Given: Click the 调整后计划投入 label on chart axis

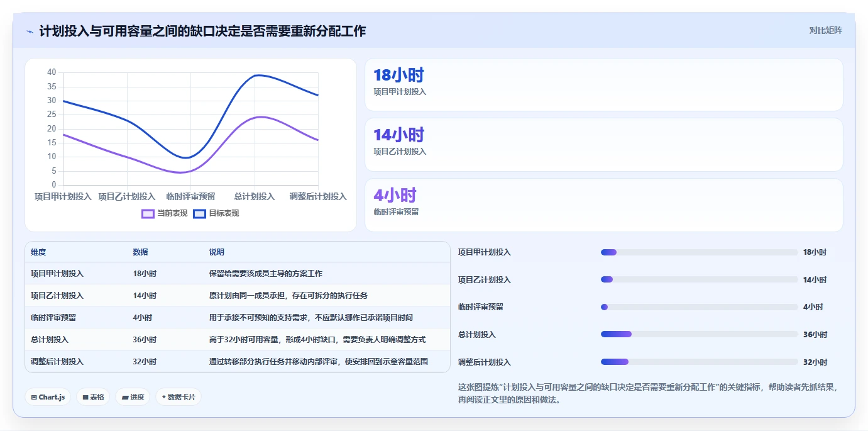Looking at the screenshot, I should (x=318, y=196).
